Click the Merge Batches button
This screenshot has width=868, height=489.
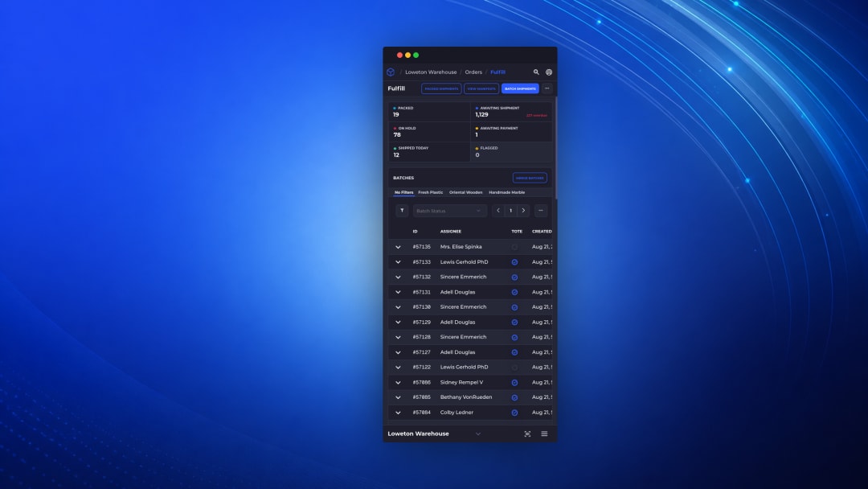(530, 178)
